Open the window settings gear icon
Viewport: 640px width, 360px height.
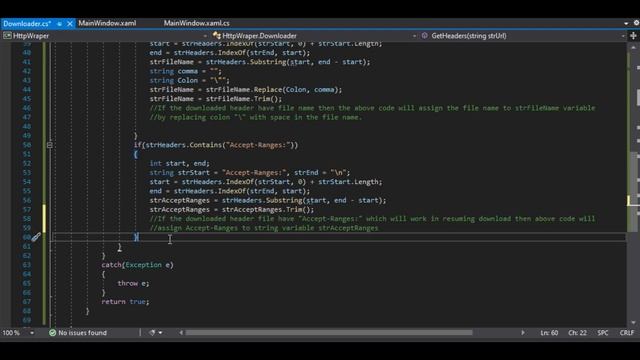(636, 23)
